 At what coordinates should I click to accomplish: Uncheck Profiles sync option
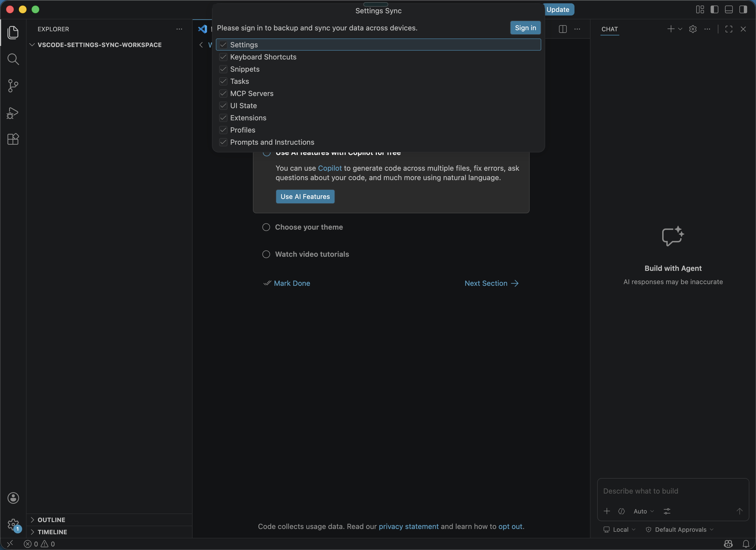(x=223, y=130)
